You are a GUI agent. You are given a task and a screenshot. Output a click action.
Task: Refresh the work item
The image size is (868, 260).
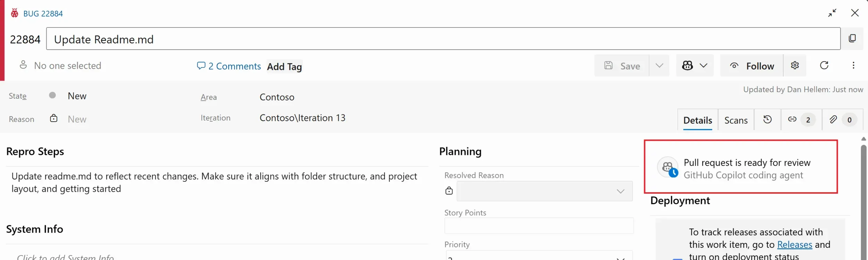click(x=824, y=65)
